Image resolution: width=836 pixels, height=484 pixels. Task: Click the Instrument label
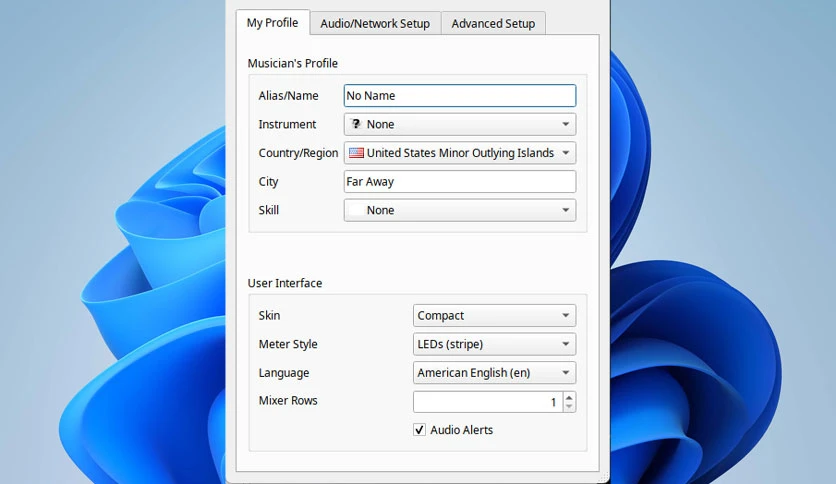pos(287,124)
